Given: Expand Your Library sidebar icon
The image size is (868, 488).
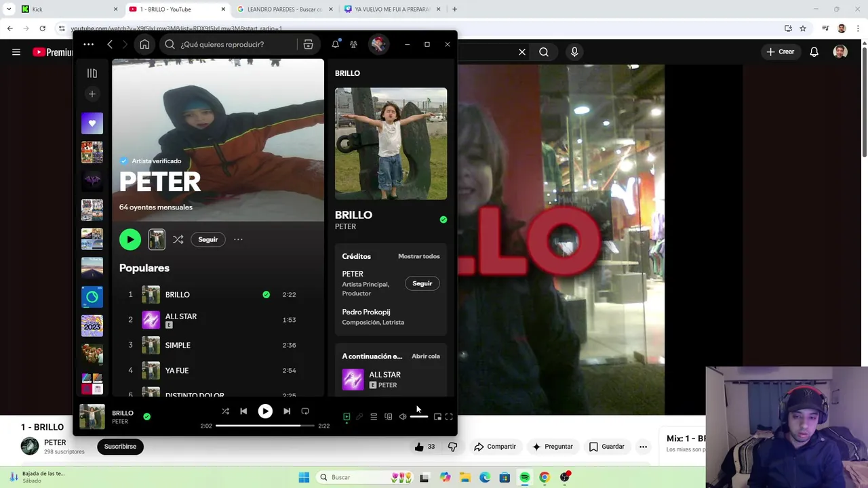Looking at the screenshot, I should [92, 73].
